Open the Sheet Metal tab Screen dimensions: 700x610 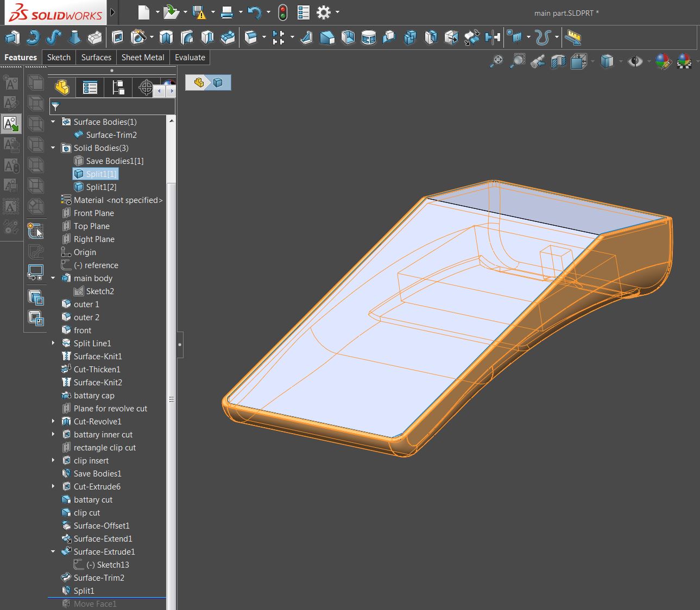click(143, 58)
